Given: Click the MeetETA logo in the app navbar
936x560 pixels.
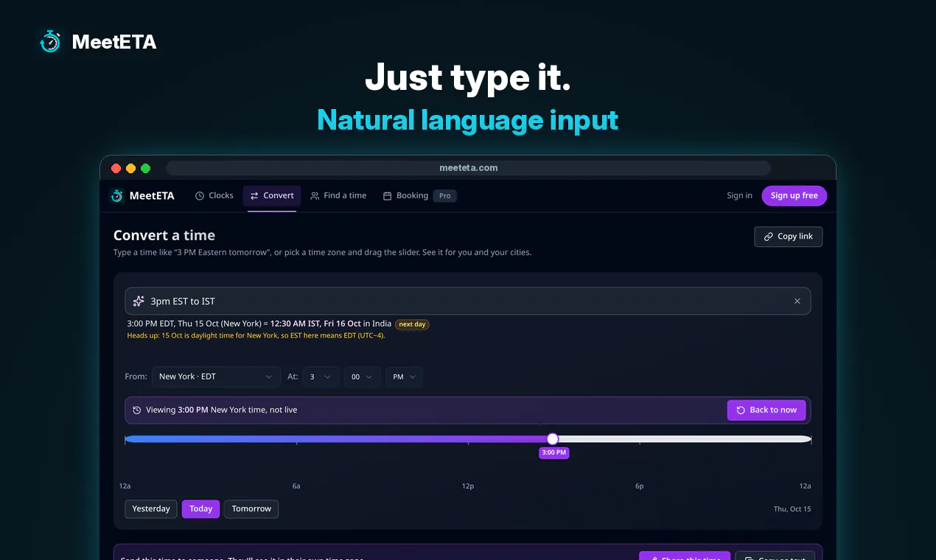Looking at the screenshot, I should 142,196.
